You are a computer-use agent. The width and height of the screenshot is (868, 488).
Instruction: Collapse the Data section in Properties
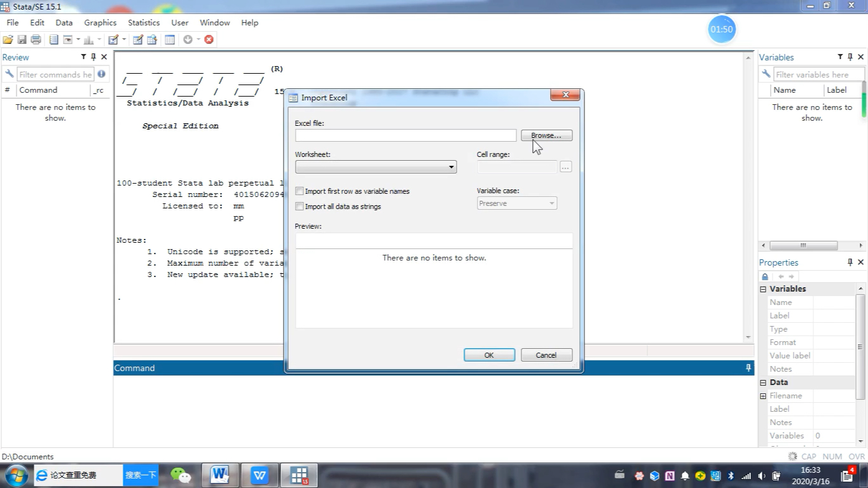763,383
